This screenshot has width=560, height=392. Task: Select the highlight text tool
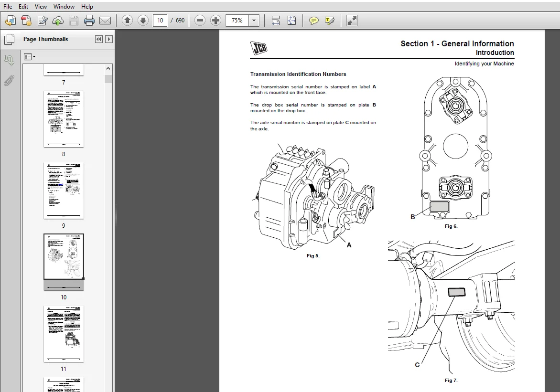click(x=330, y=21)
